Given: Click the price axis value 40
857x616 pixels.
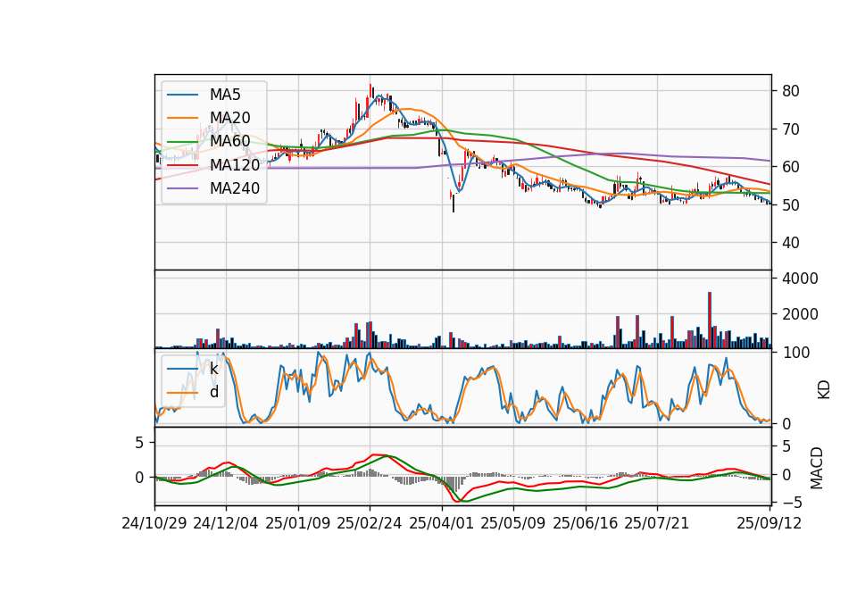Looking at the screenshot, I should click(x=791, y=243).
